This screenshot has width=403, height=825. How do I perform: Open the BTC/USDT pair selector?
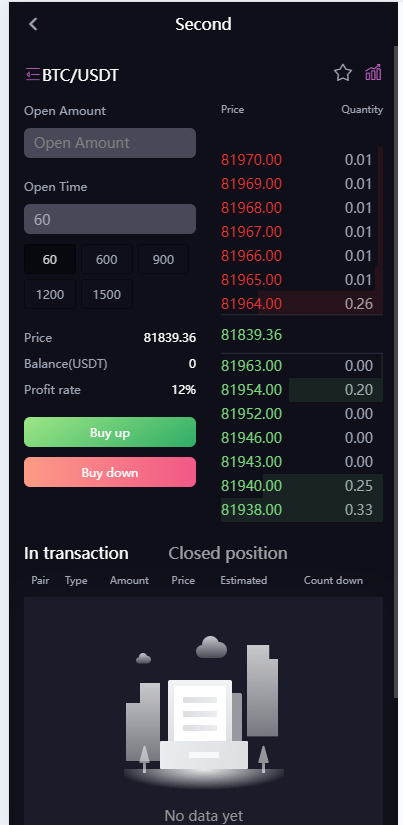coord(80,75)
